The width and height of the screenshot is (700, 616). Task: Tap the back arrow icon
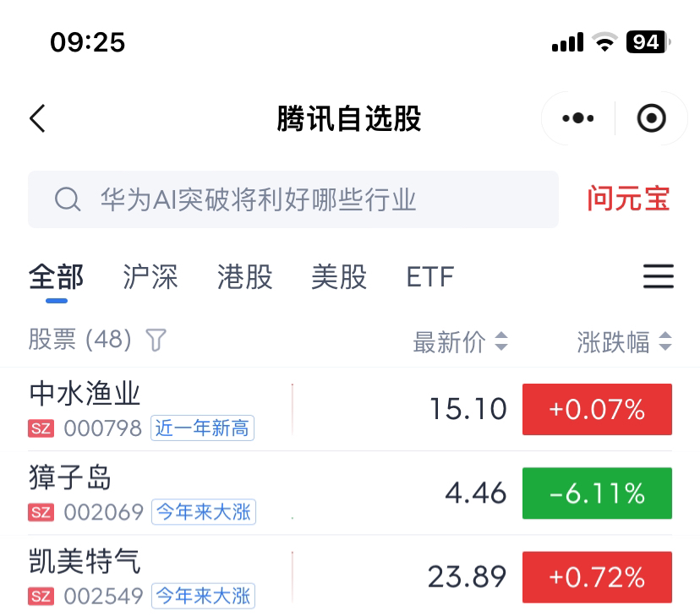(37, 118)
